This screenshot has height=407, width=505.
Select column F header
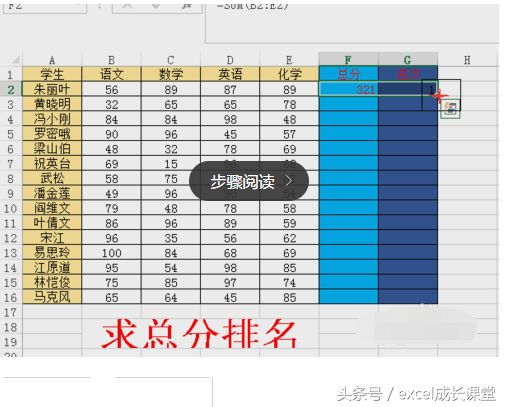pyautogui.click(x=348, y=59)
